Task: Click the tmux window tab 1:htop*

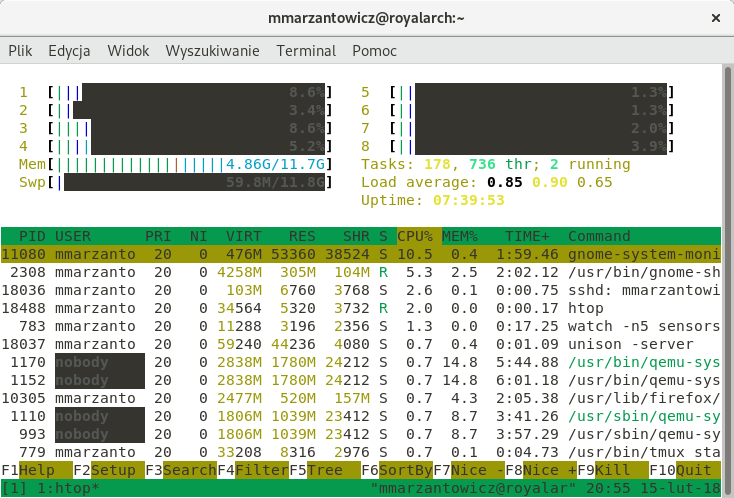Action: pos(68,488)
